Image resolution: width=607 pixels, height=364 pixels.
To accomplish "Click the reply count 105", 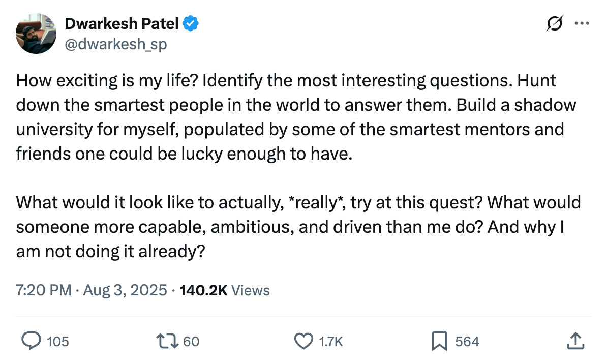I will coord(57,342).
